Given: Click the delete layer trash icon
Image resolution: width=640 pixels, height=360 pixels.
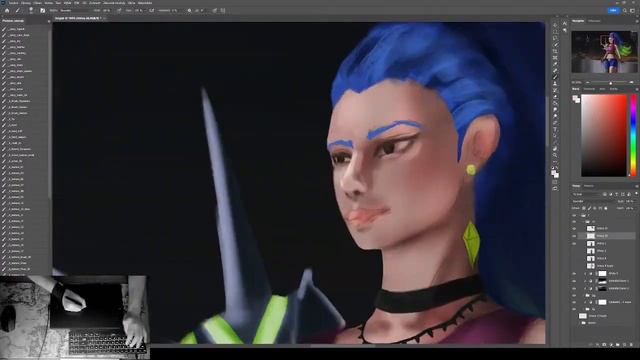Looking at the screenshot, I should (631, 345).
